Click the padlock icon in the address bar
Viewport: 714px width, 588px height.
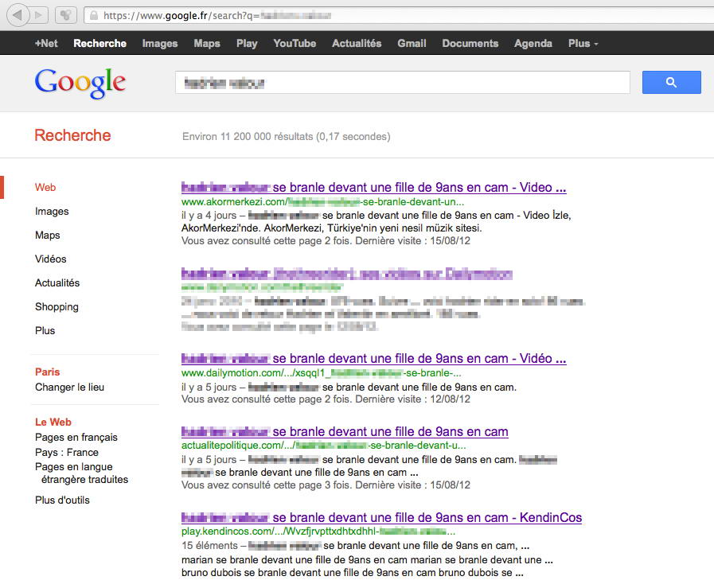pos(94,15)
